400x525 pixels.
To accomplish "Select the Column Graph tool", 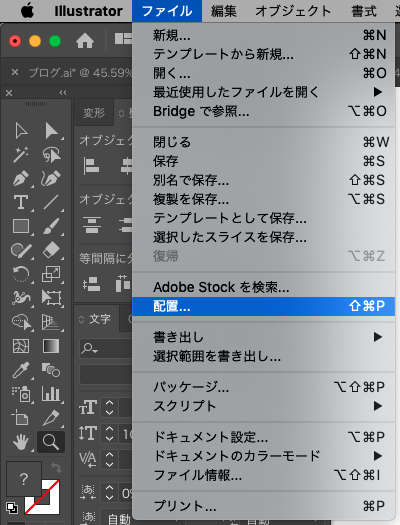I will click(x=51, y=394).
